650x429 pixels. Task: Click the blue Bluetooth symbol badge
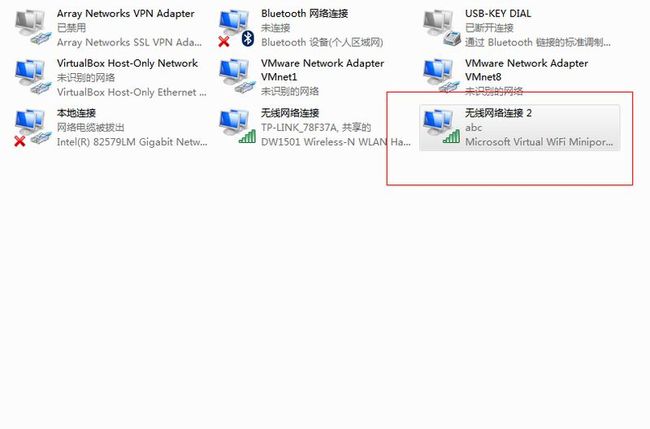click(247, 39)
